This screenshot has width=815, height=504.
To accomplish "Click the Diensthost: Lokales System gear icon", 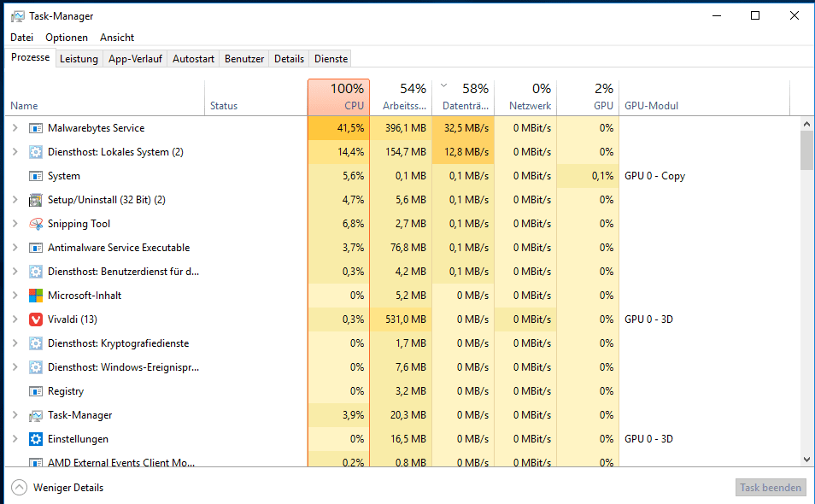I will pos(35,152).
